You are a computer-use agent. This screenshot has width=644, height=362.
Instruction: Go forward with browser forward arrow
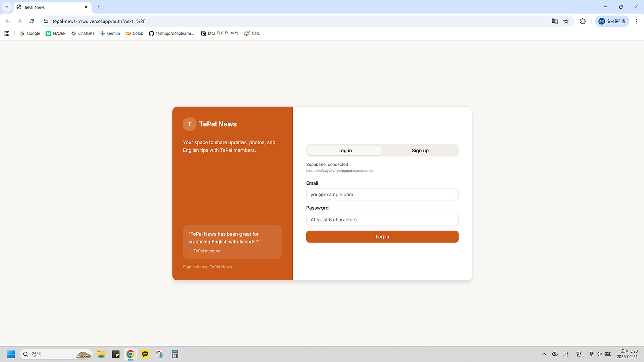(20, 21)
